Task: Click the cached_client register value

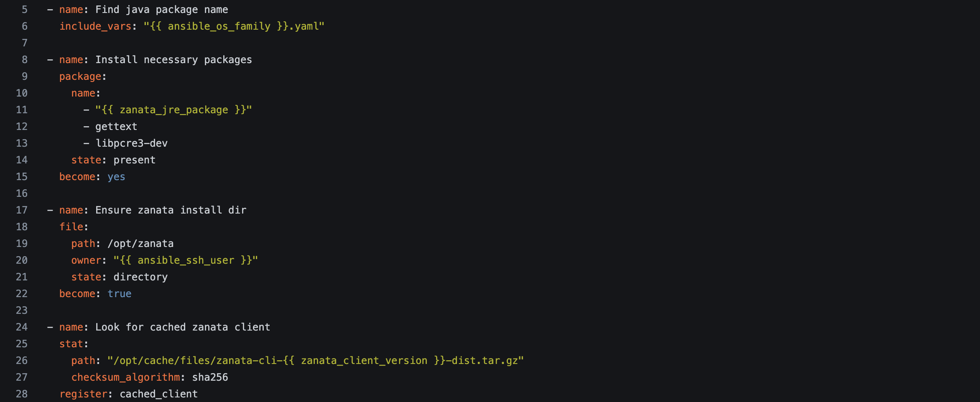Action: tap(159, 394)
